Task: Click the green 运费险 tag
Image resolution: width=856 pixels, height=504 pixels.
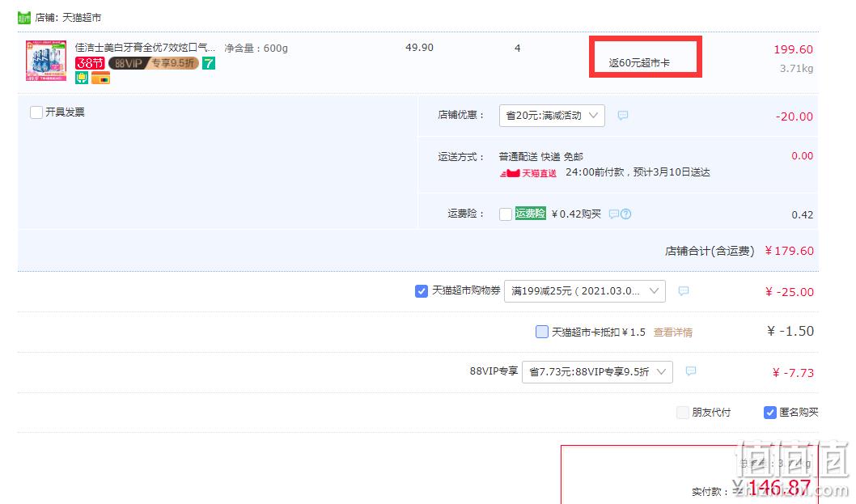Action: click(x=531, y=214)
